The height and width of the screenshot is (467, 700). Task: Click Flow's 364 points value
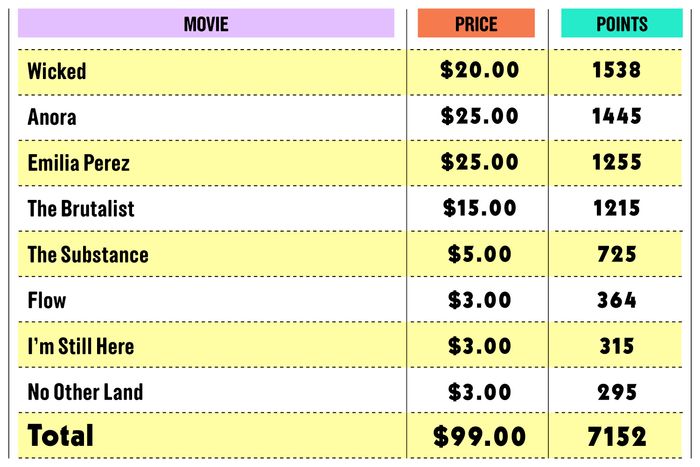pyautogui.click(x=617, y=300)
